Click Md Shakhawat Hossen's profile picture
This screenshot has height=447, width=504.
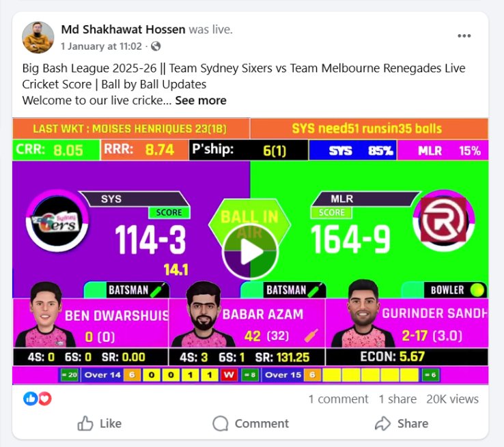click(x=38, y=38)
